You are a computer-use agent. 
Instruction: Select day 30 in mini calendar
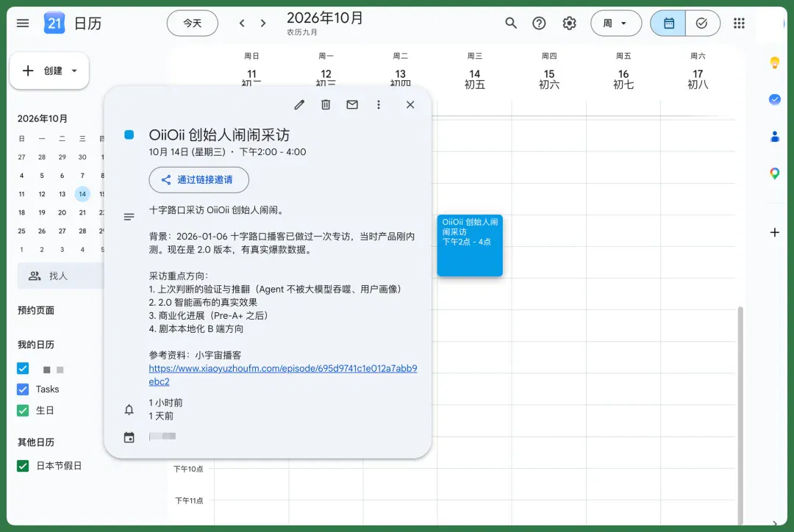coord(82,157)
